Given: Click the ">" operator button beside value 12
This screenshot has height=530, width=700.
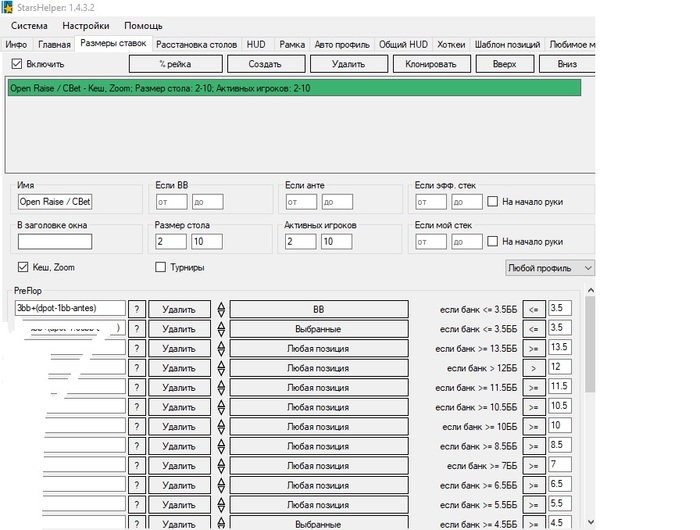Looking at the screenshot, I should (x=535, y=367).
